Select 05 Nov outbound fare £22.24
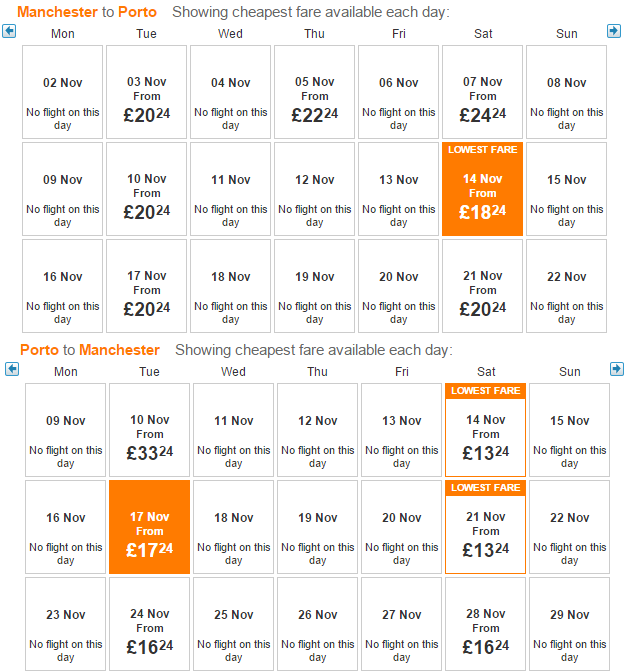The width and height of the screenshot is (628, 672). point(315,92)
